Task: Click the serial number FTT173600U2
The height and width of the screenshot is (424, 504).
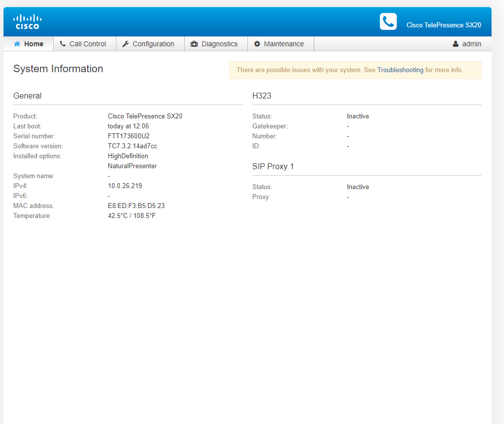Action: click(128, 136)
